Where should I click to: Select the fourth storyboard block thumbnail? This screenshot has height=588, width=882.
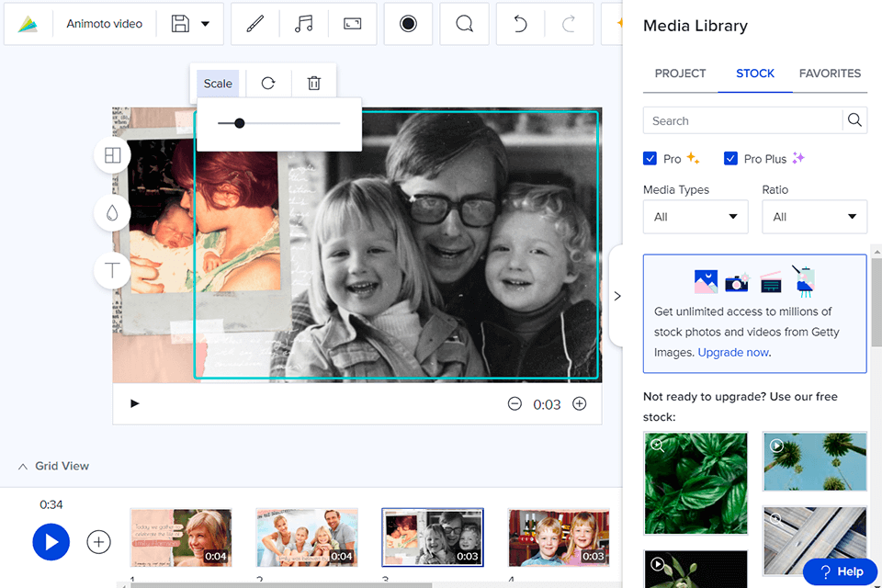point(560,537)
